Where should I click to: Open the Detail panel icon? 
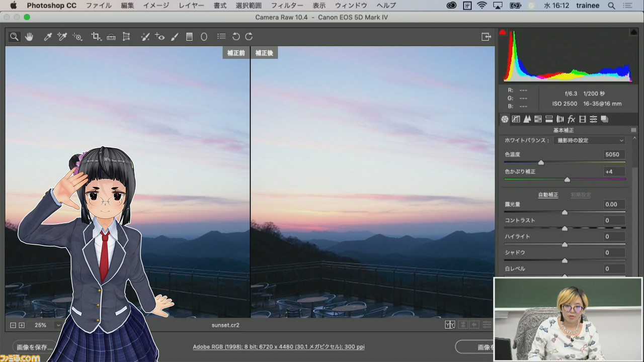[x=527, y=119]
